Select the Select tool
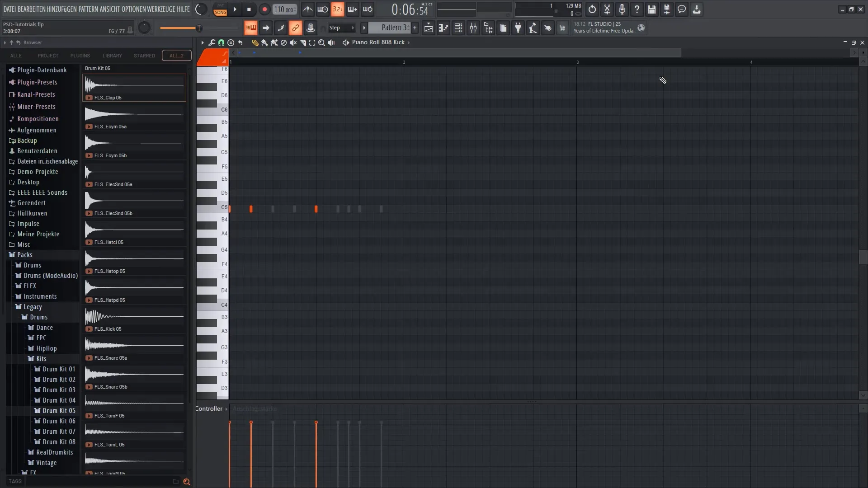The image size is (868, 488). click(312, 42)
